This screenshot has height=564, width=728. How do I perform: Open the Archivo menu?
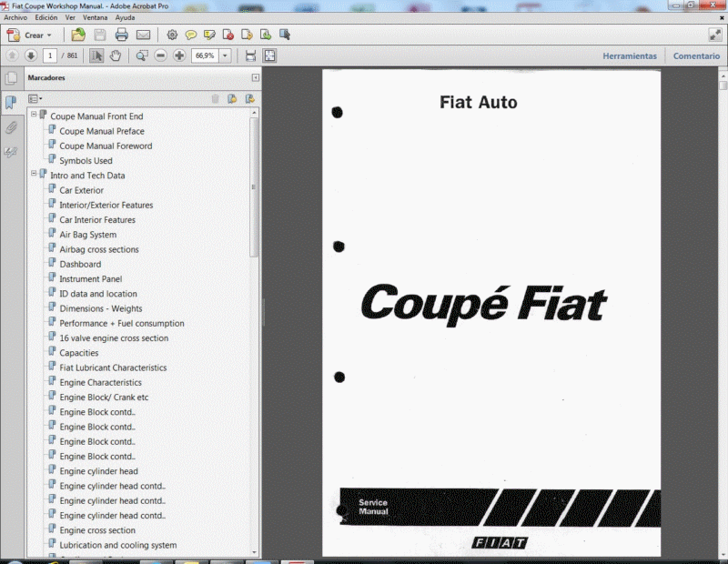[x=15, y=17]
